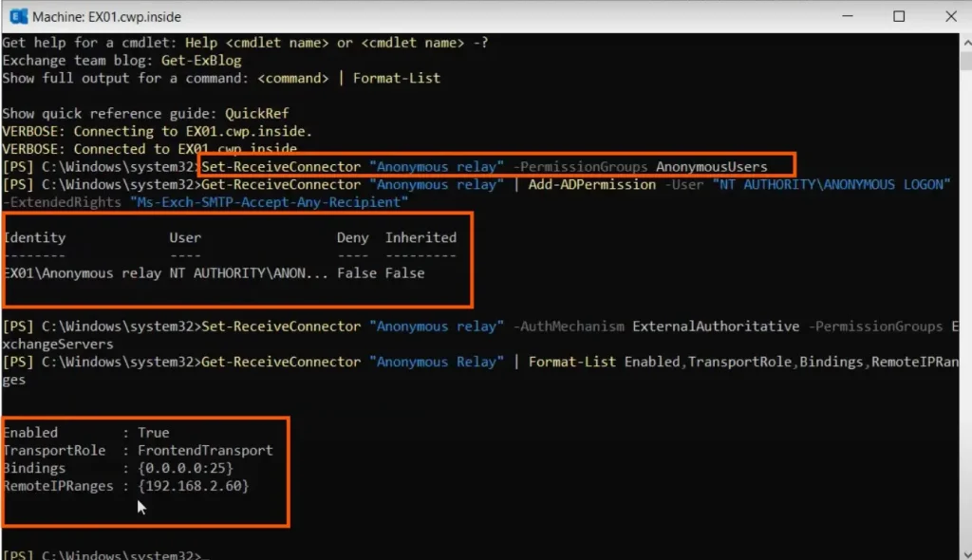Click the 'RemoteIPRanges' property label in output
This screenshot has height=560, width=972.
(x=58, y=486)
